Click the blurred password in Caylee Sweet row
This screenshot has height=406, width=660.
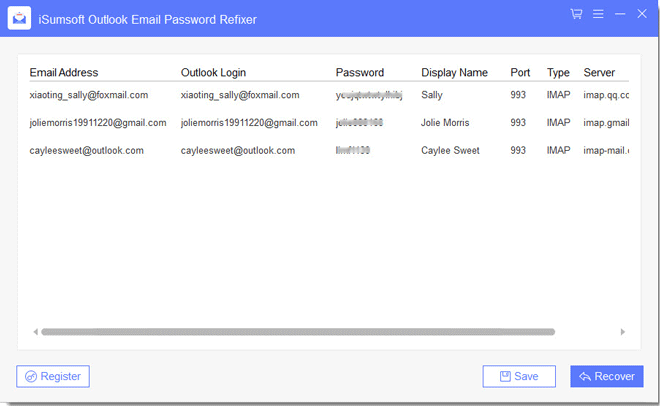[353, 150]
